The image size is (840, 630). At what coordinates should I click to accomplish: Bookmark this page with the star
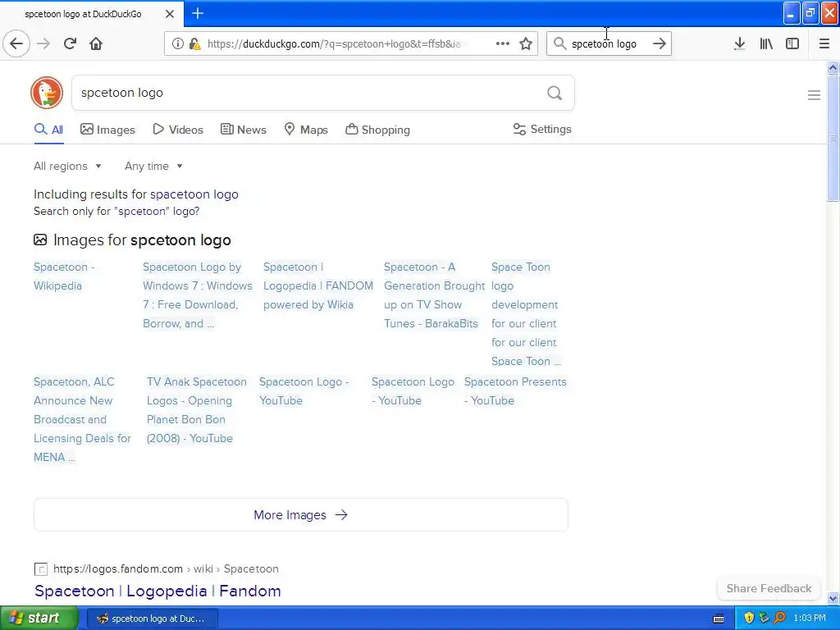pos(526,43)
